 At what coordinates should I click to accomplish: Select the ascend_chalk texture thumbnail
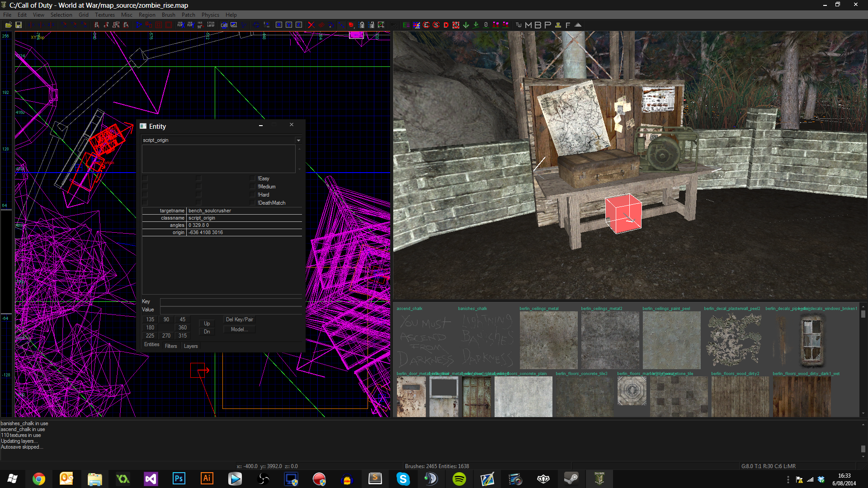pos(425,340)
